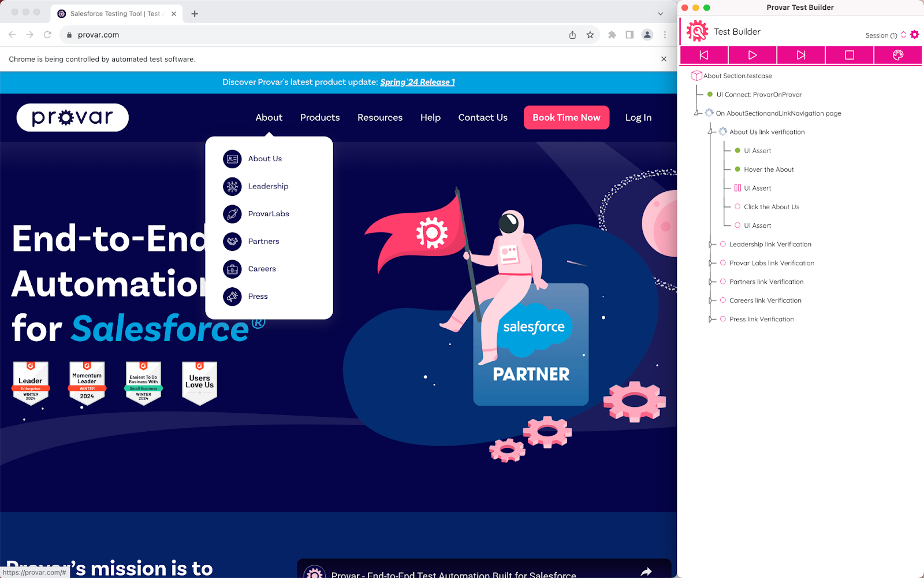This screenshot has height=578, width=924.
Task: Open About Us from the dropdown menu
Action: point(265,158)
